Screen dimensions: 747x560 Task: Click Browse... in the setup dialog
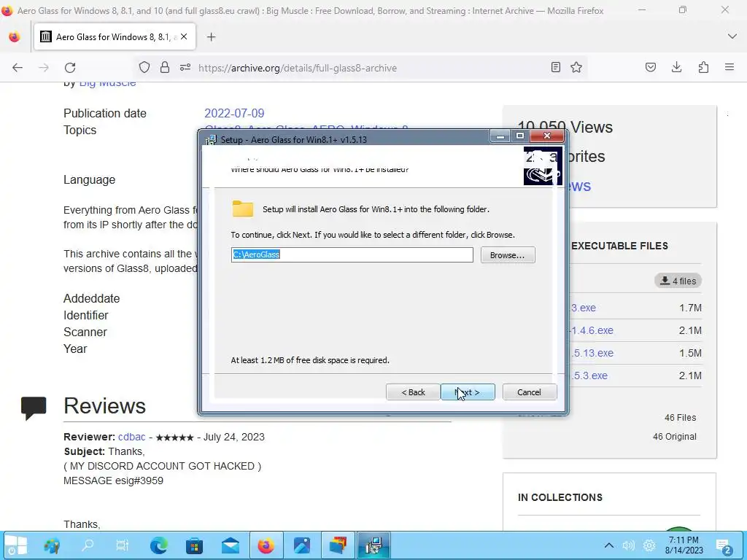click(x=508, y=255)
